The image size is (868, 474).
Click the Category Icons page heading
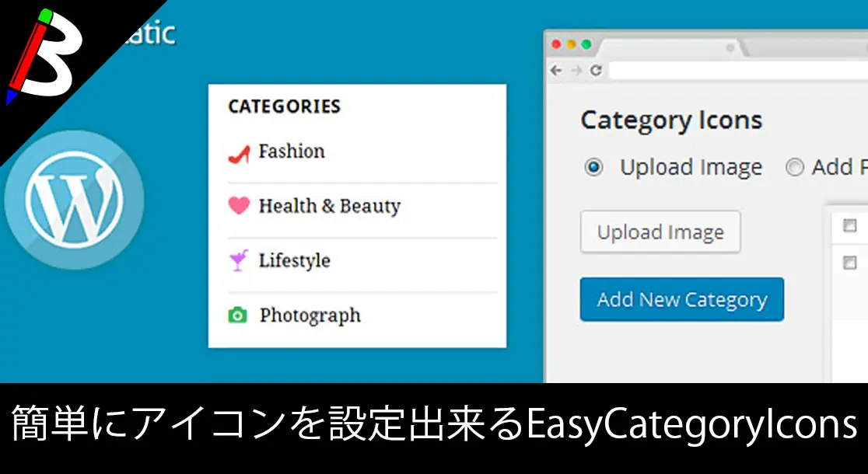click(x=671, y=120)
